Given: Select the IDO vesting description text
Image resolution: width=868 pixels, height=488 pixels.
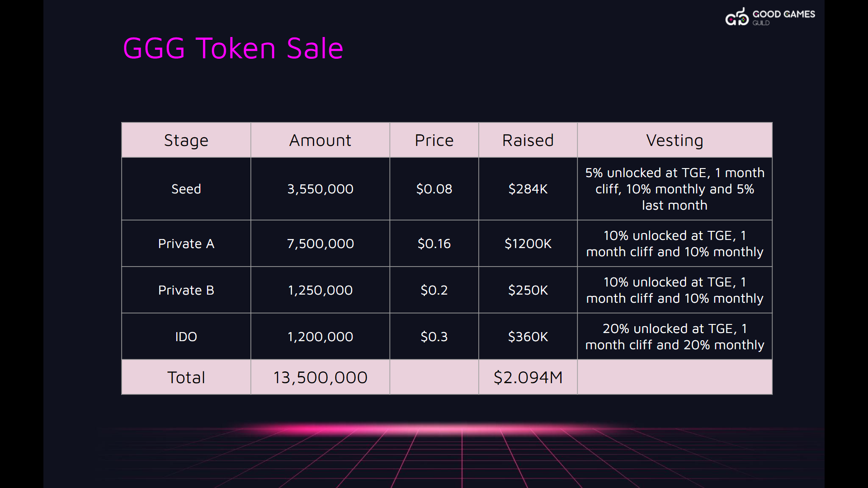Looking at the screenshot, I should pyautogui.click(x=675, y=337).
